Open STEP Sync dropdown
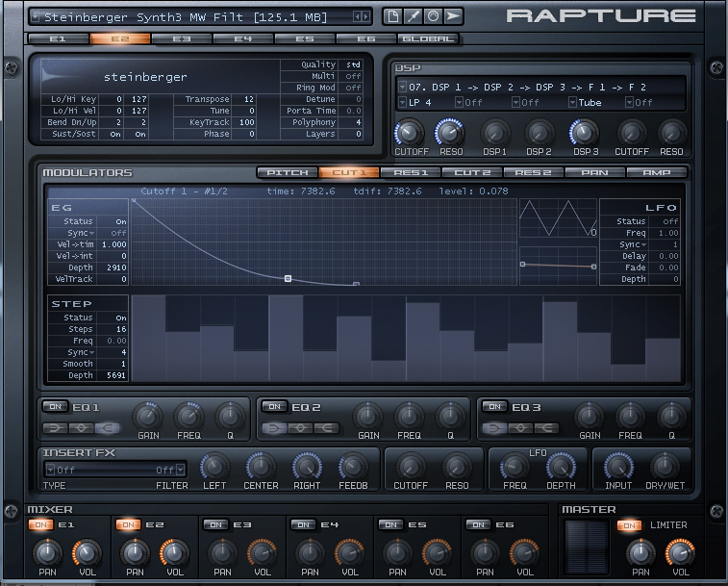Viewport: 728px width, 586px height. (x=92, y=352)
